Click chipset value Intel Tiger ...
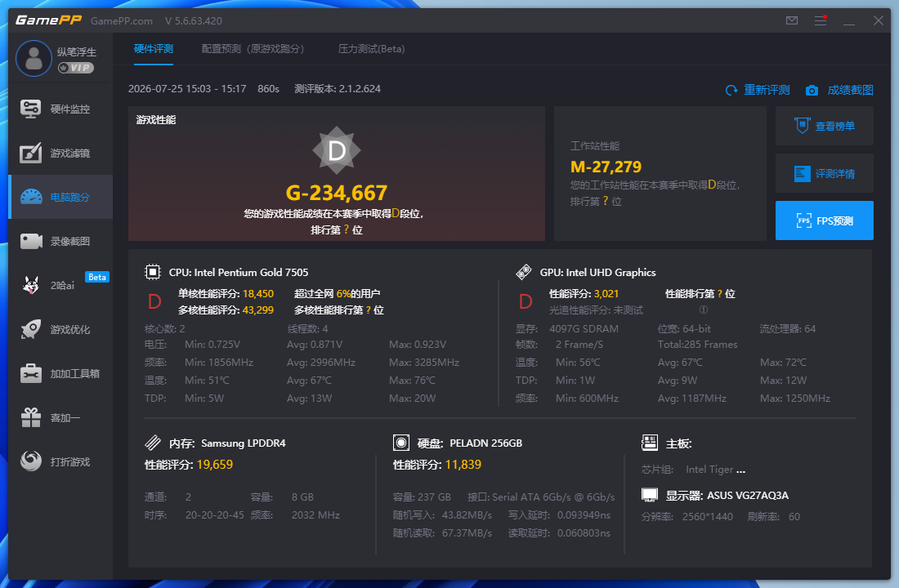 tap(716, 470)
